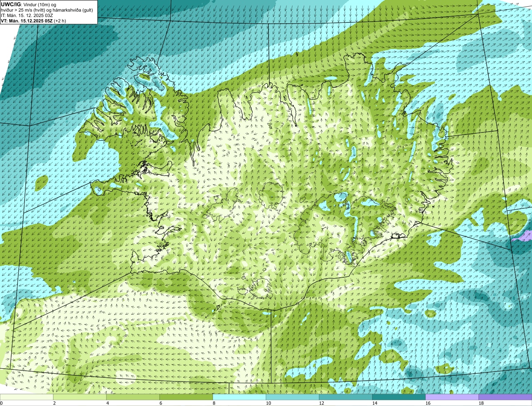The width and height of the screenshot is (532, 406).
Task: Click the legend tick label '0'
Action: click(x=1, y=403)
